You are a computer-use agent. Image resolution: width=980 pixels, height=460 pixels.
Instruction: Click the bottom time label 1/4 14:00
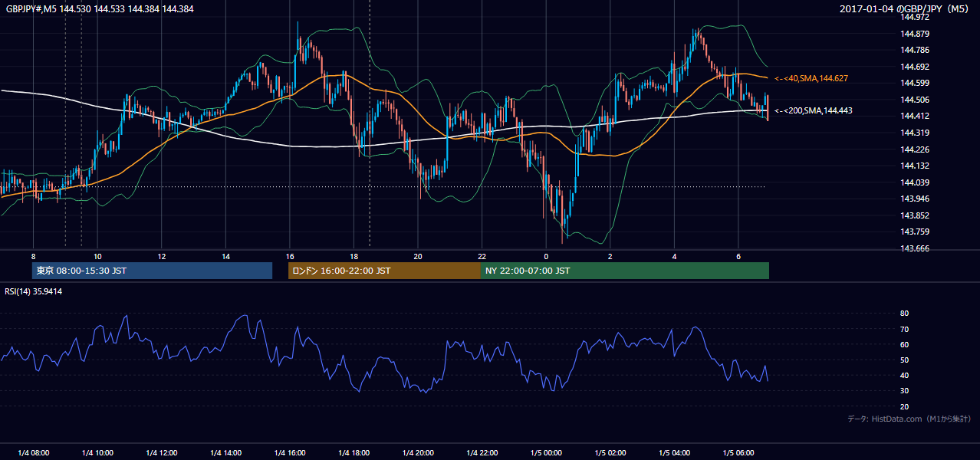tap(225, 453)
